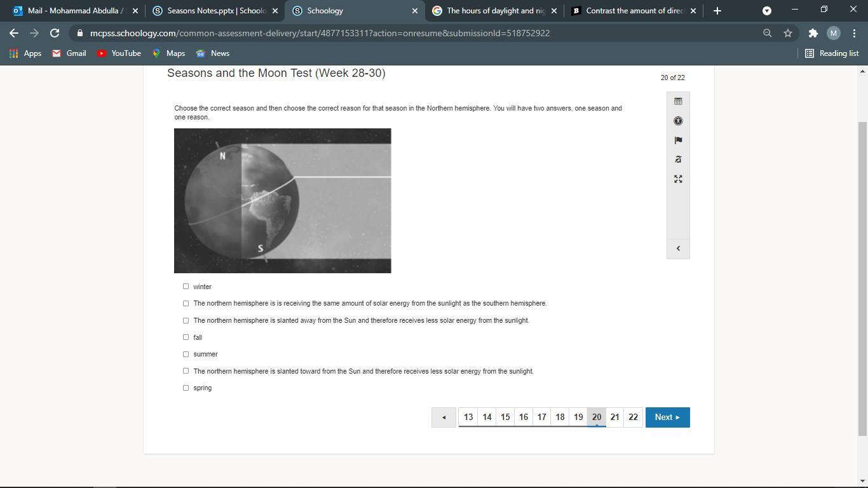The height and width of the screenshot is (488, 868).
Task: Close 'The hours of daylight' tab
Action: pyautogui.click(x=554, y=11)
